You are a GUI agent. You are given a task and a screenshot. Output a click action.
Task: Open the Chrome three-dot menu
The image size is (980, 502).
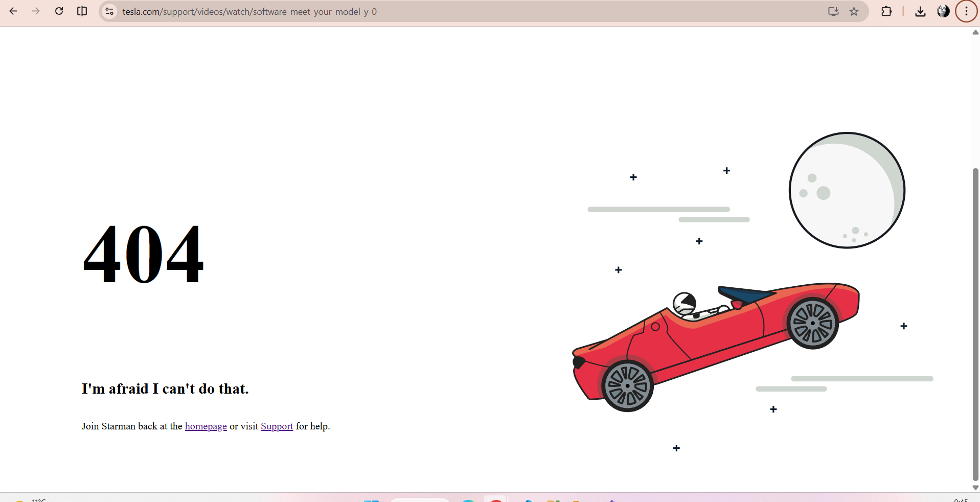[966, 11]
